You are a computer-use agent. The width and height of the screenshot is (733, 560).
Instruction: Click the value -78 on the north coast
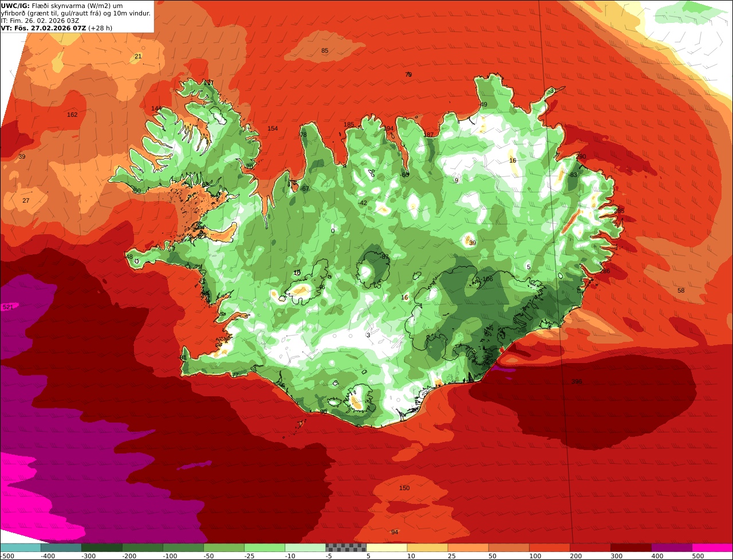pyautogui.click(x=302, y=135)
